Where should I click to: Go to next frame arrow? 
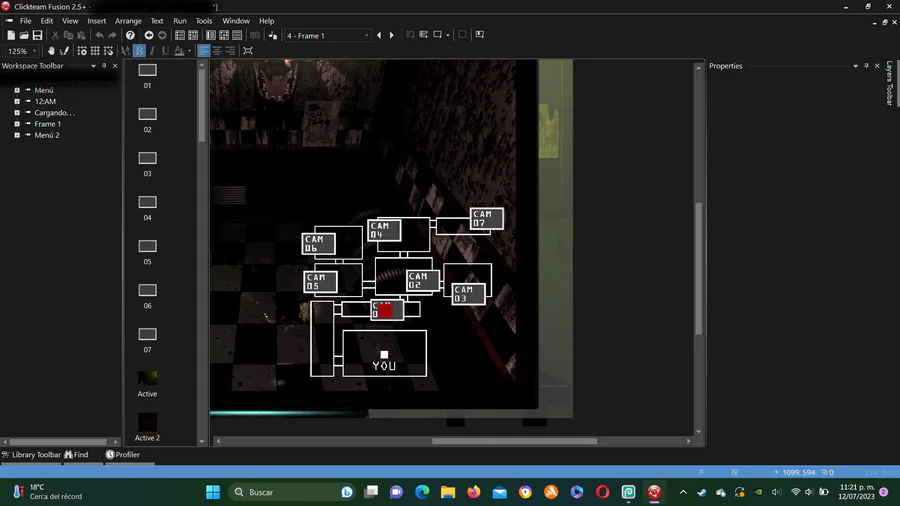[x=392, y=36]
